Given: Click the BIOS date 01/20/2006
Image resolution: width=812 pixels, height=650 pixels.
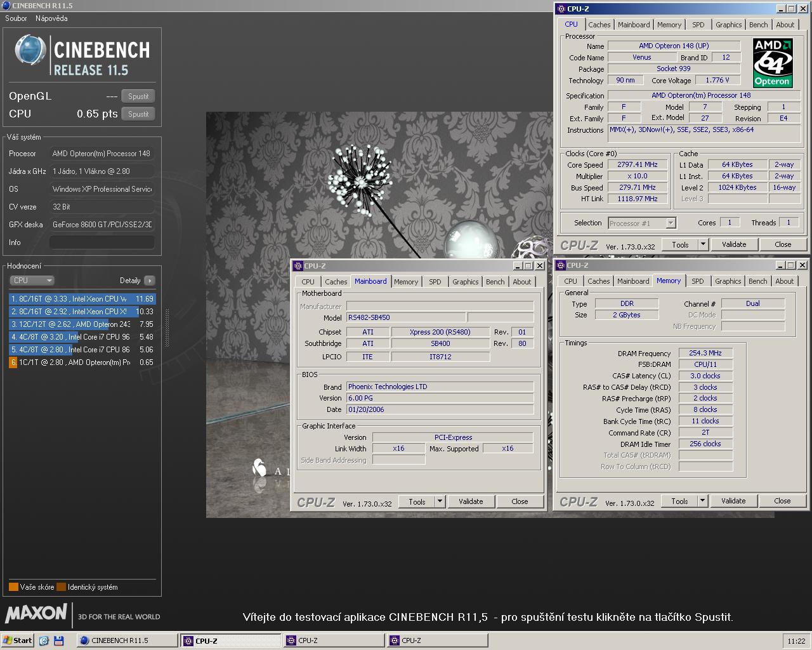Looking at the screenshot, I should 440,409.
